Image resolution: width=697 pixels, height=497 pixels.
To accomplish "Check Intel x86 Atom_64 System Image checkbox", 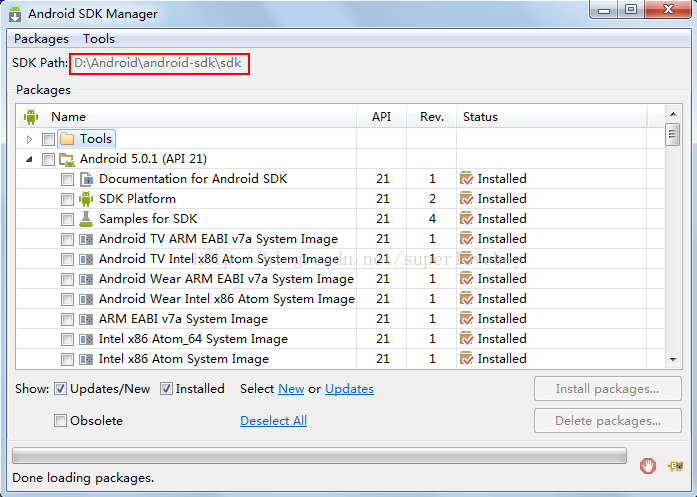I will coord(68,340).
